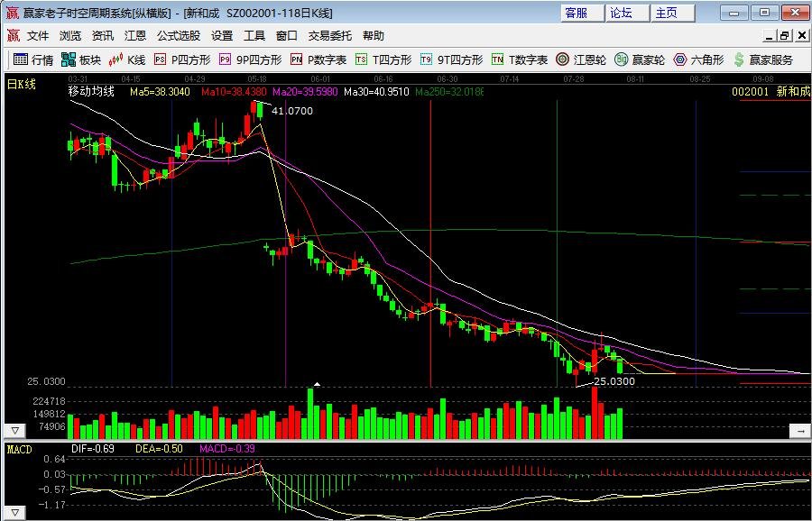Click the MACD indicator label
Screen dimensions: 812x521
19,450
